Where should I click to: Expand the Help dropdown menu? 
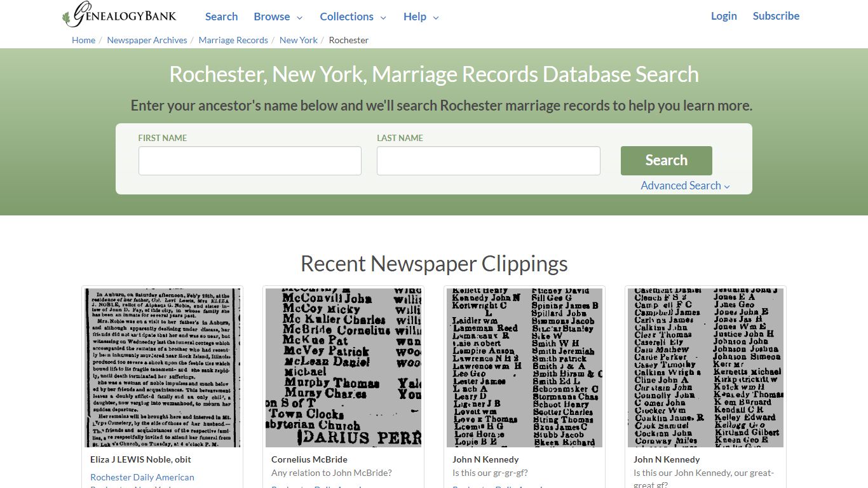click(x=421, y=17)
